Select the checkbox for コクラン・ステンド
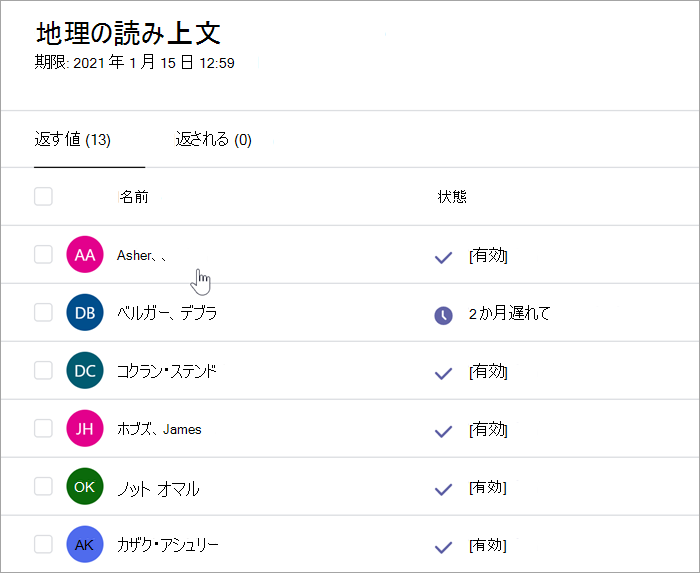The image size is (700, 573). (x=43, y=370)
